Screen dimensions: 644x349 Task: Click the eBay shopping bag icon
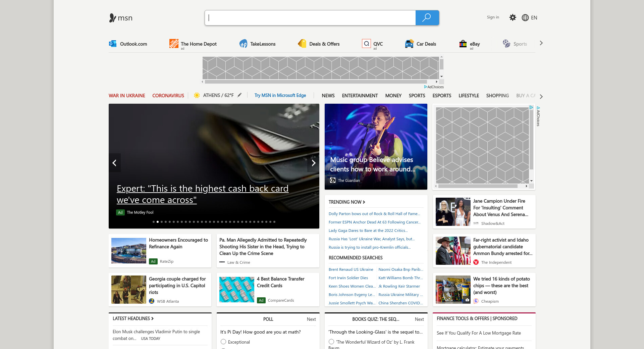pyautogui.click(x=463, y=44)
